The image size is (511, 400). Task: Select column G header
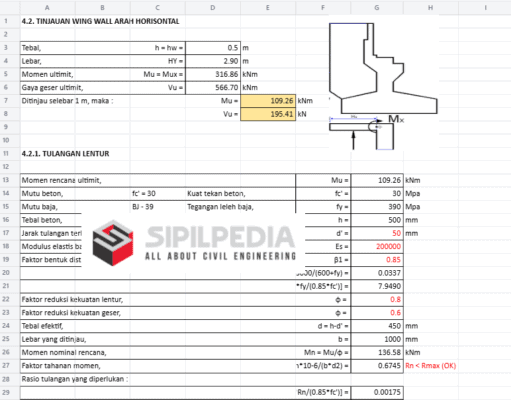tap(377, 7)
